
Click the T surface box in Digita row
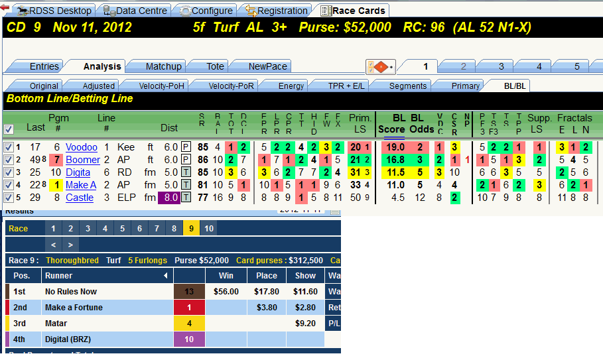pyautogui.click(x=186, y=172)
